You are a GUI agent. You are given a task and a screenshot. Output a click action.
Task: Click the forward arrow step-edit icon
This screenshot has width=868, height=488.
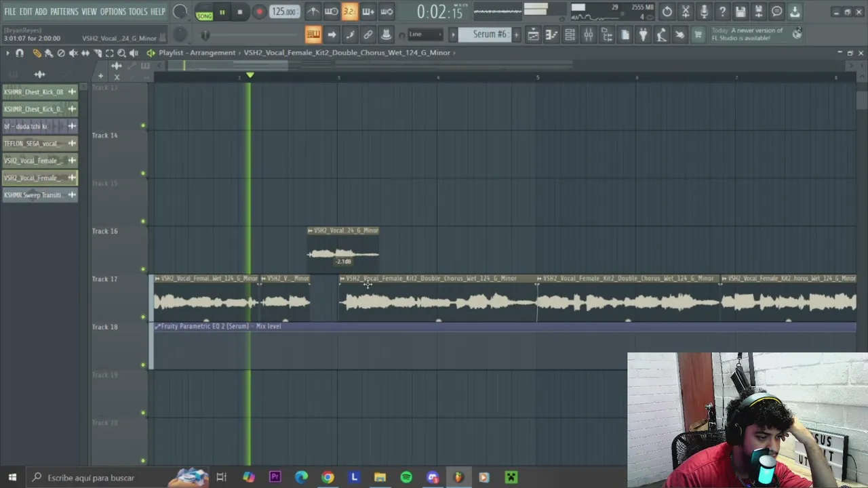click(331, 35)
